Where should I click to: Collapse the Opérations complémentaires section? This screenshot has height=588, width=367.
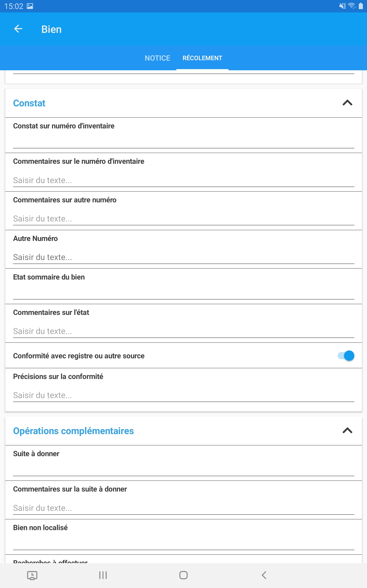(347, 430)
